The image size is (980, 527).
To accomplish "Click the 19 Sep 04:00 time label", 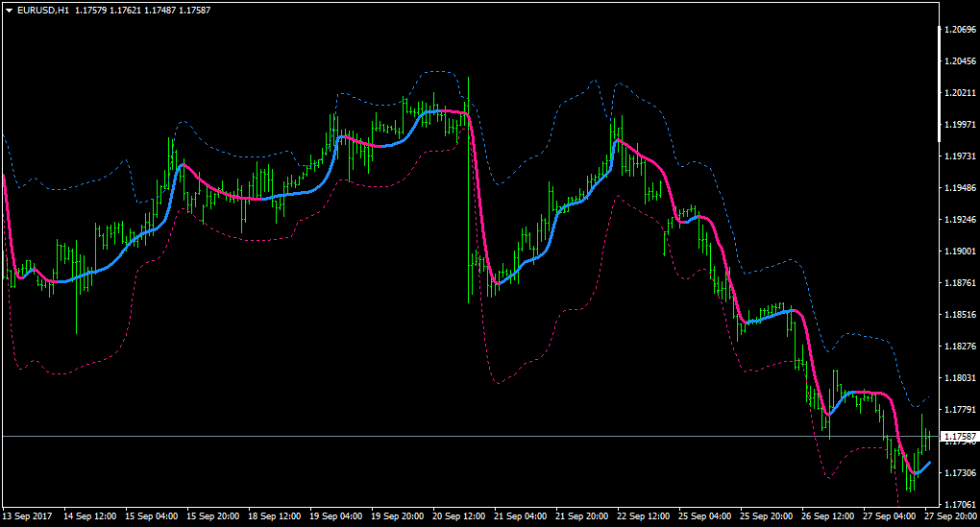I will tap(336, 516).
